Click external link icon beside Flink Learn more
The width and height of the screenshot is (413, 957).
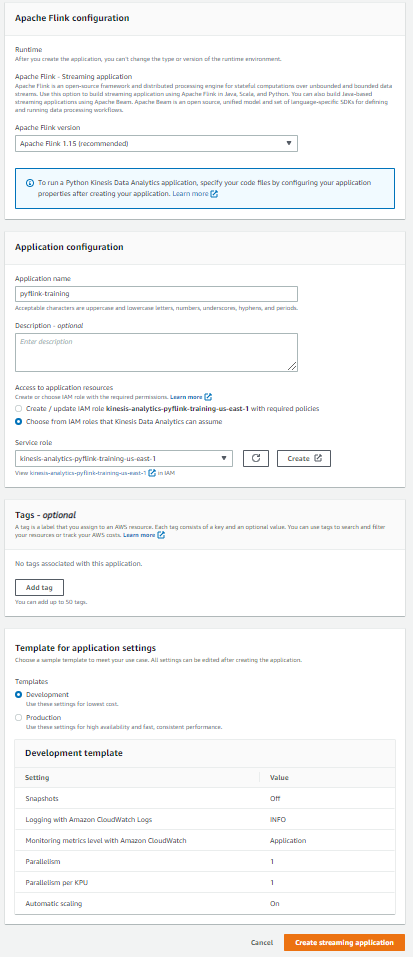214,194
